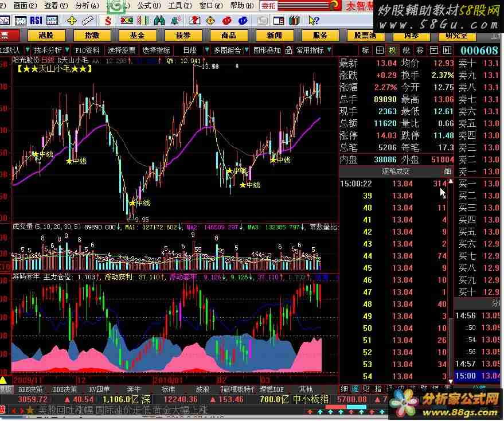Click the red round info icon

click(x=227, y=21)
